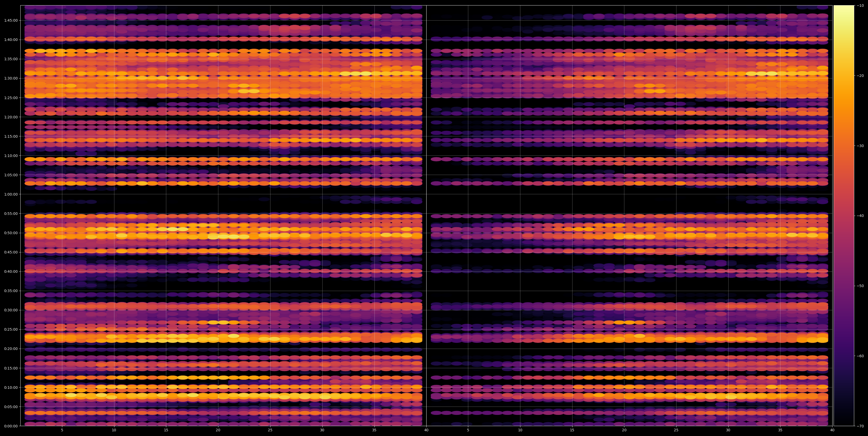Pick the 1:25:00 y-axis tick label
This screenshot has height=436, width=868.
click(x=11, y=98)
